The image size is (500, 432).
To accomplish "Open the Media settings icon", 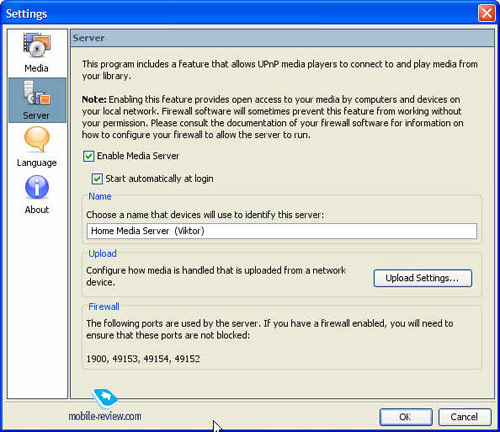I will pyautogui.click(x=37, y=45).
